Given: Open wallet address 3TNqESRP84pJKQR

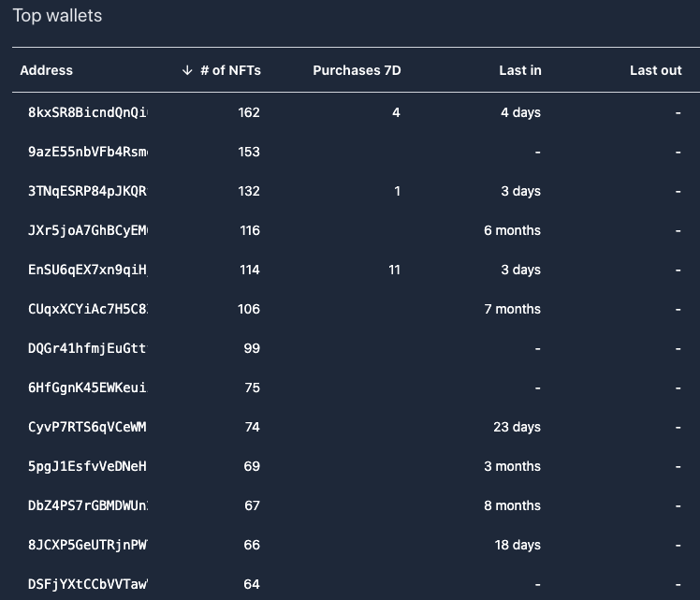Looking at the screenshot, I should [x=88, y=191].
